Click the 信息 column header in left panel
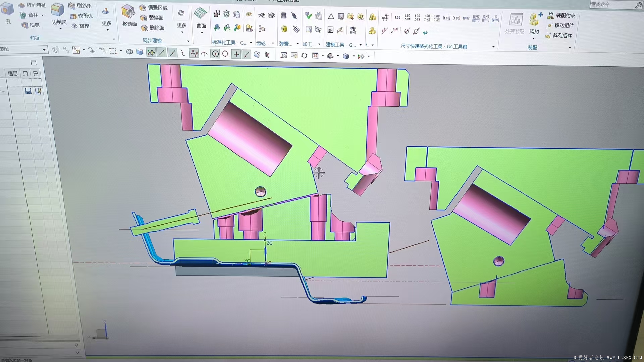Viewport: 644px width, 362px height. pyautogui.click(x=13, y=73)
